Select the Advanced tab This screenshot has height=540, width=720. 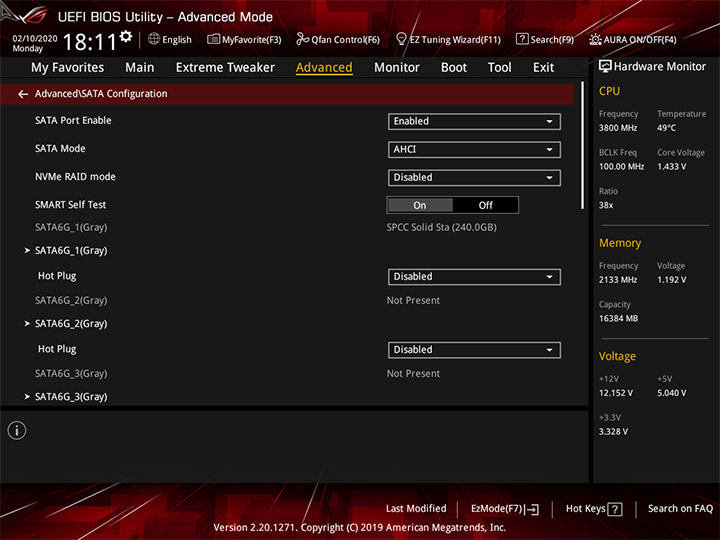(x=324, y=68)
